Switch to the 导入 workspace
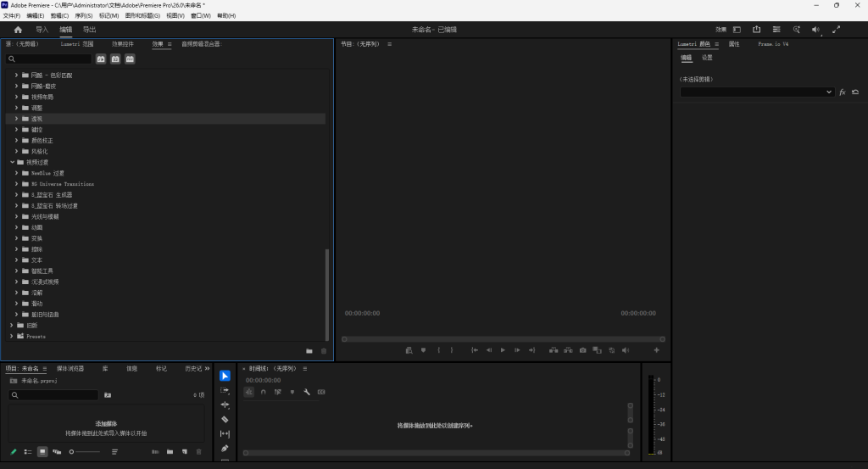The width and height of the screenshot is (868, 469). pyautogui.click(x=42, y=30)
